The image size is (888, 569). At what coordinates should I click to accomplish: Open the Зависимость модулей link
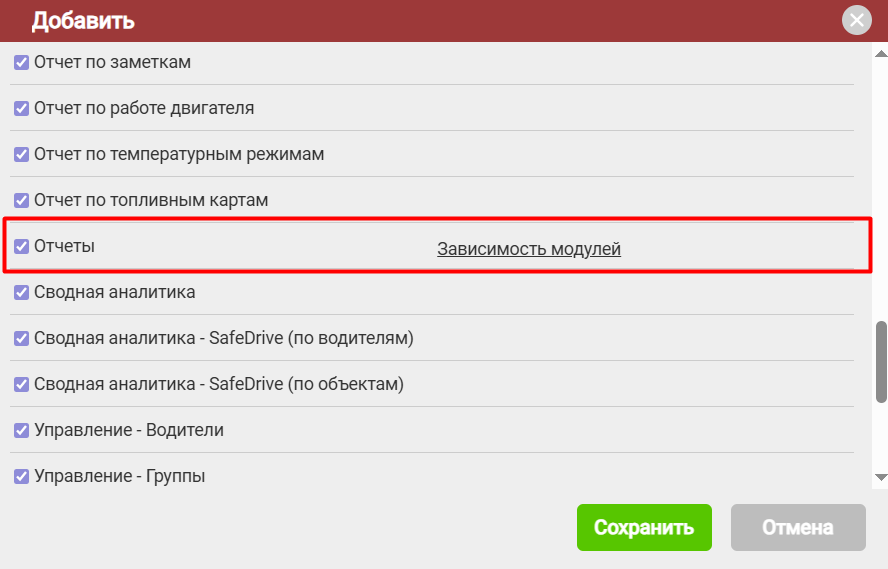(528, 249)
